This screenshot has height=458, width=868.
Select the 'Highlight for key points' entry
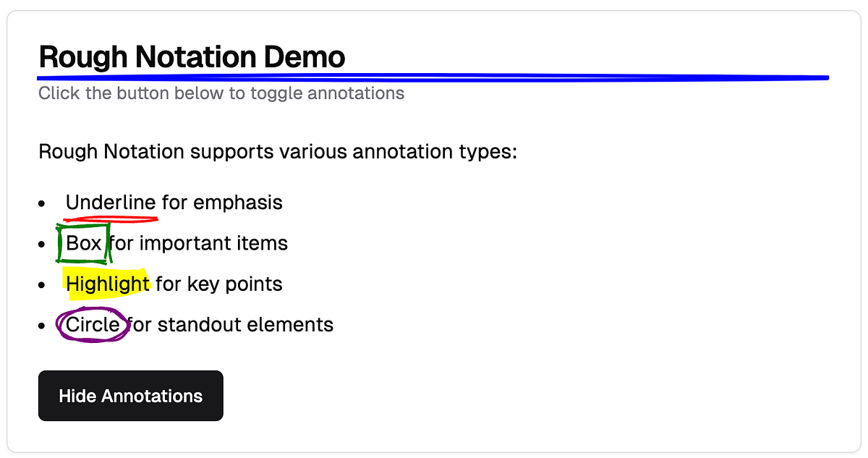click(174, 284)
